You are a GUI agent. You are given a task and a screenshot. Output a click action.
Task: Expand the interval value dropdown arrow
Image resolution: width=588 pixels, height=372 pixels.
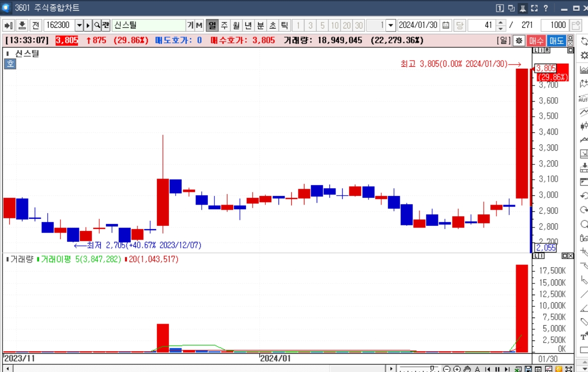[x=390, y=25]
